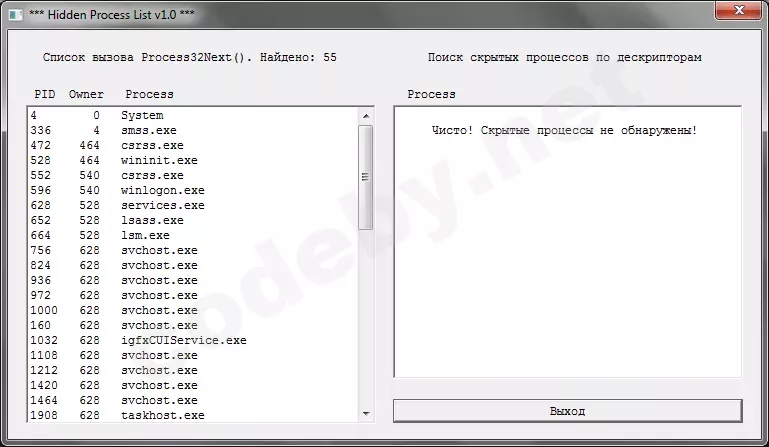Select the lsass.exe row
This screenshot has width=769, height=447.
click(x=194, y=220)
